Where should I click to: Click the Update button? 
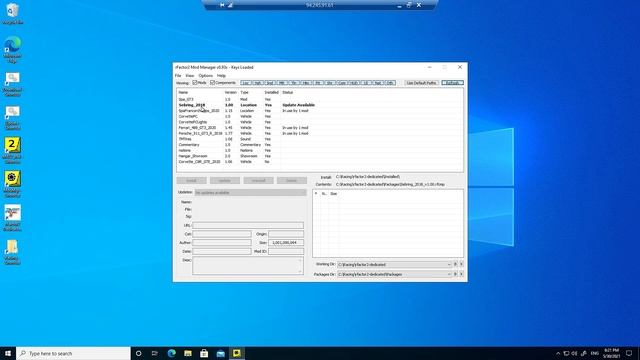pyautogui.click(x=225, y=180)
